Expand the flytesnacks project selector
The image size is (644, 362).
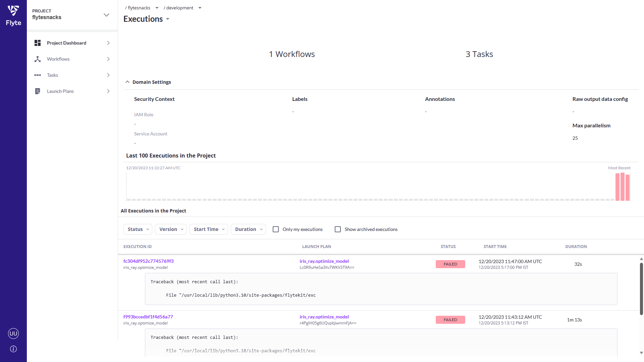click(x=106, y=15)
